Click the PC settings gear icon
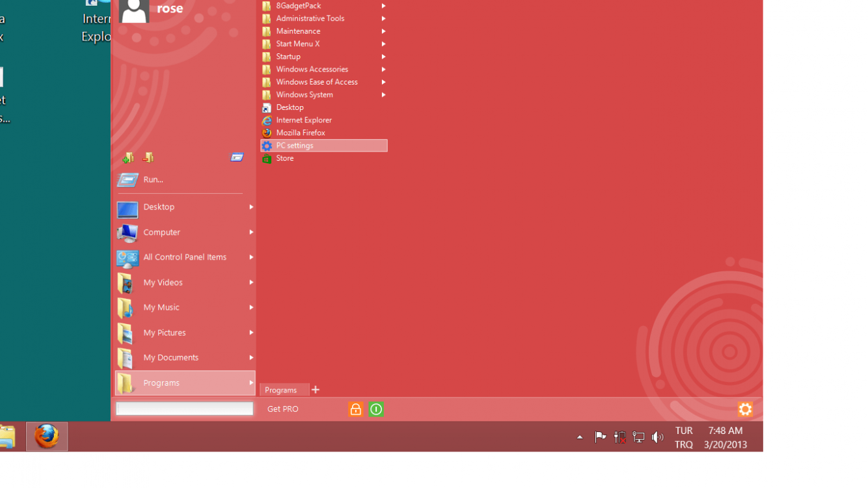The height and width of the screenshot is (488, 868). pyautogui.click(x=267, y=146)
